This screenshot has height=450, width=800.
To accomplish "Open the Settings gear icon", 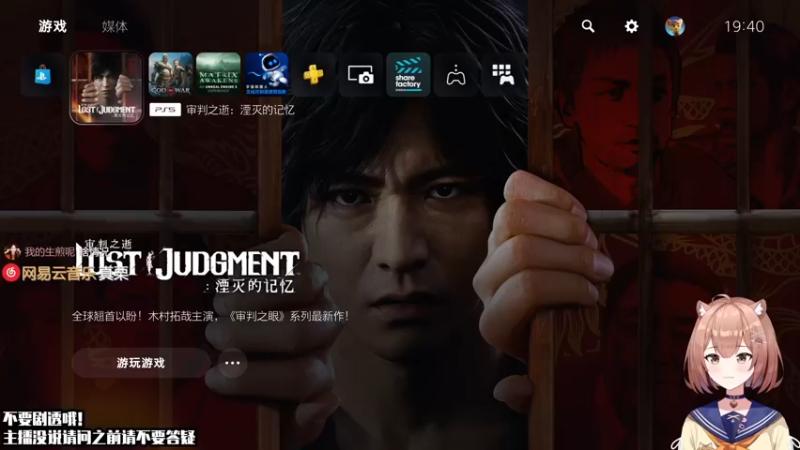I will point(631,26).
